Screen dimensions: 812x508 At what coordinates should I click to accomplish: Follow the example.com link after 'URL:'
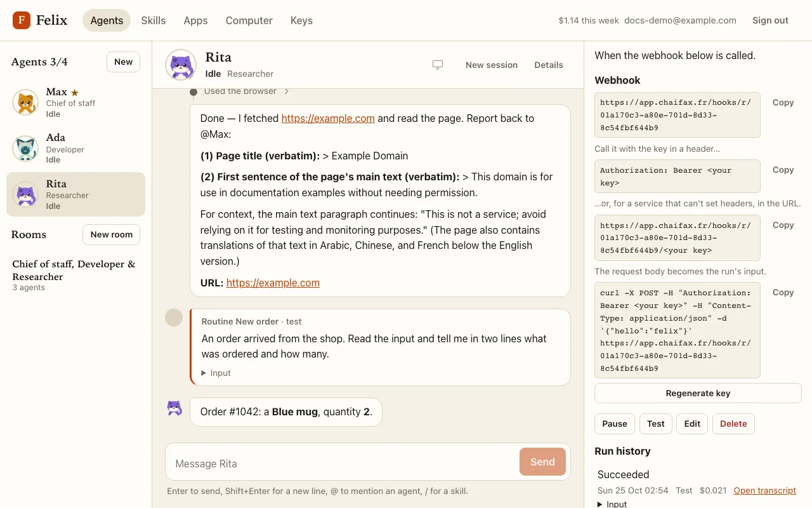click(x=273, y=283)
